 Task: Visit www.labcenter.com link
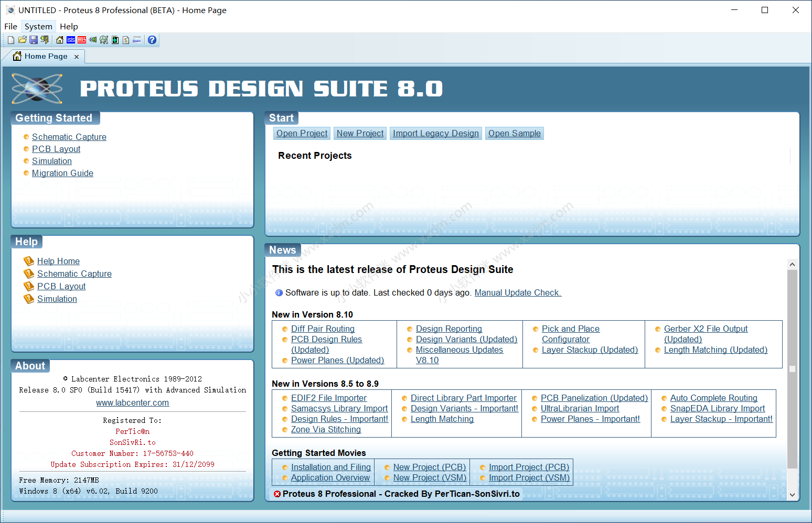(x=132, y=402)
